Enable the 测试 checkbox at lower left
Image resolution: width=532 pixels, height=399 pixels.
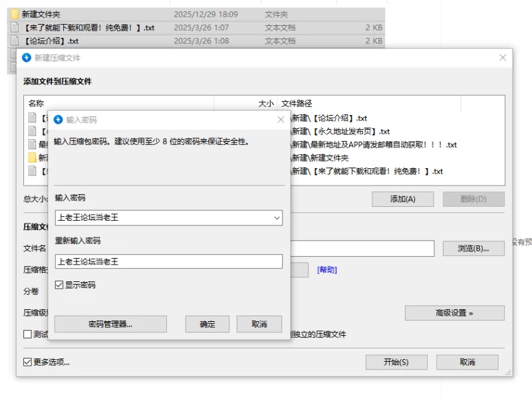(x=27, y=334)
